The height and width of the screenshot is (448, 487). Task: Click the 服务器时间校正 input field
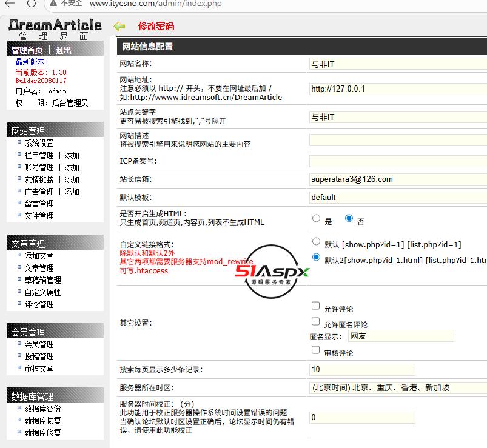click(x=362, y=417)
